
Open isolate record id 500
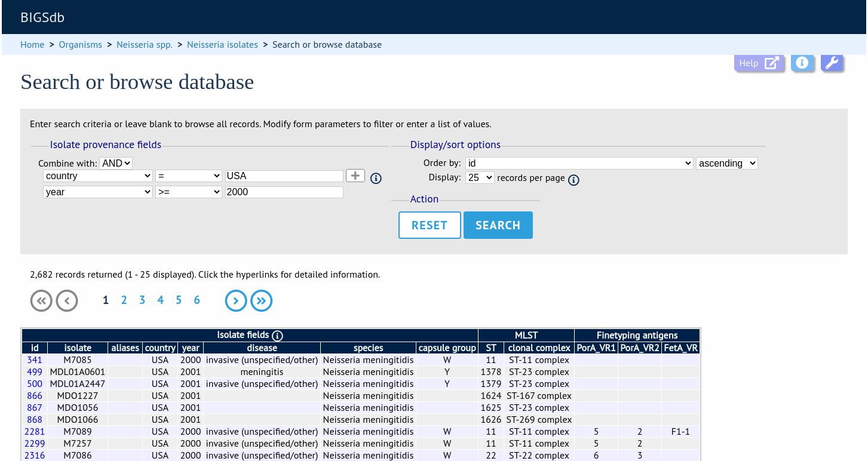pos(35,384)
